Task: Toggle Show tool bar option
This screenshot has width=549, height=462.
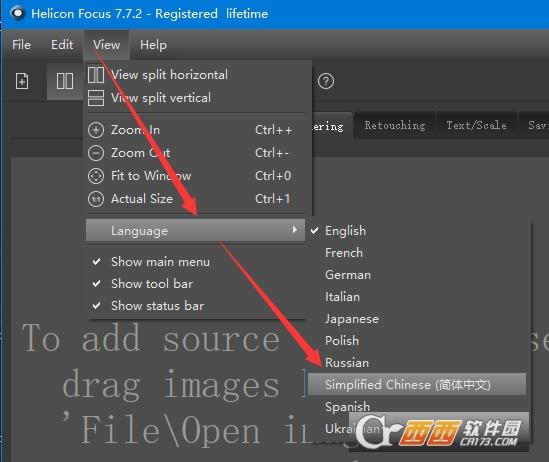Action: (196, 284)
